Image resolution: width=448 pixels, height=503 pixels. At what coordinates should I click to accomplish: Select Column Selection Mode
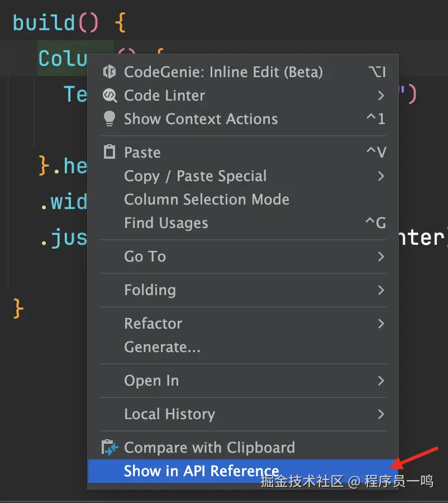pyautogui.click(x=207, y=200)
